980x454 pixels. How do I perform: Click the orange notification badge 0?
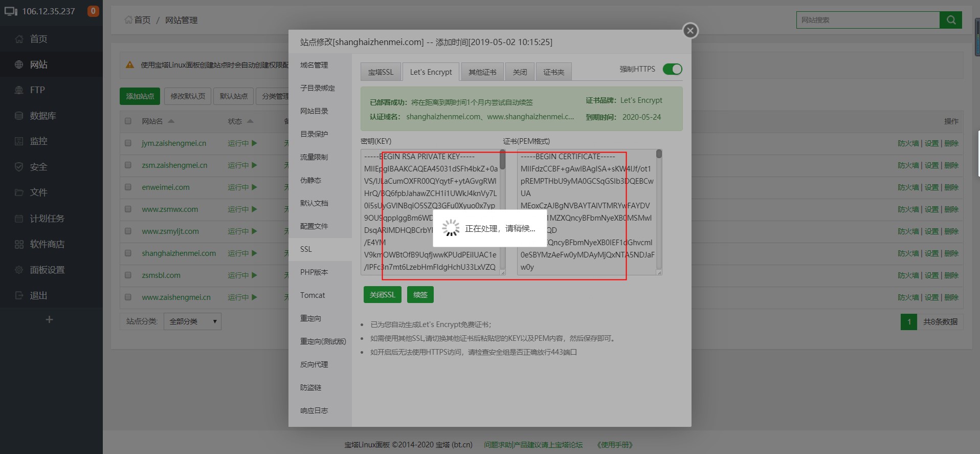point(93,11)
